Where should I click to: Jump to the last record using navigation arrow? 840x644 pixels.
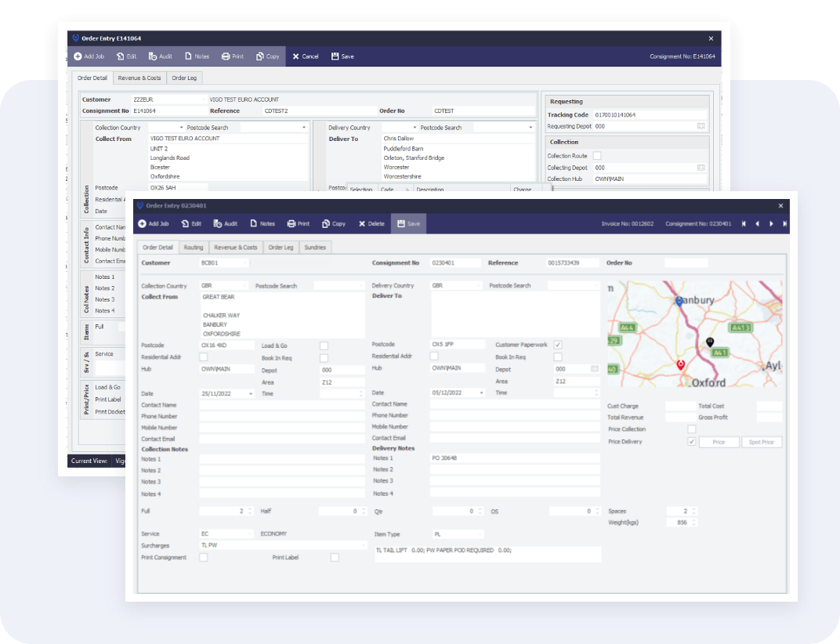(x=784, y=223)
